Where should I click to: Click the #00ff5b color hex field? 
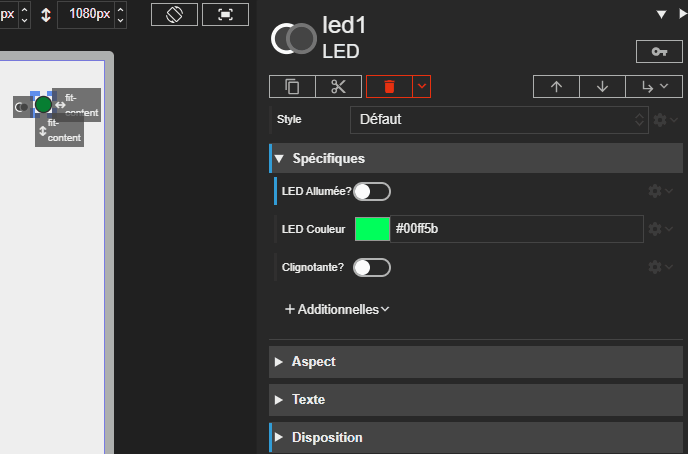click(x=515, y=229)
